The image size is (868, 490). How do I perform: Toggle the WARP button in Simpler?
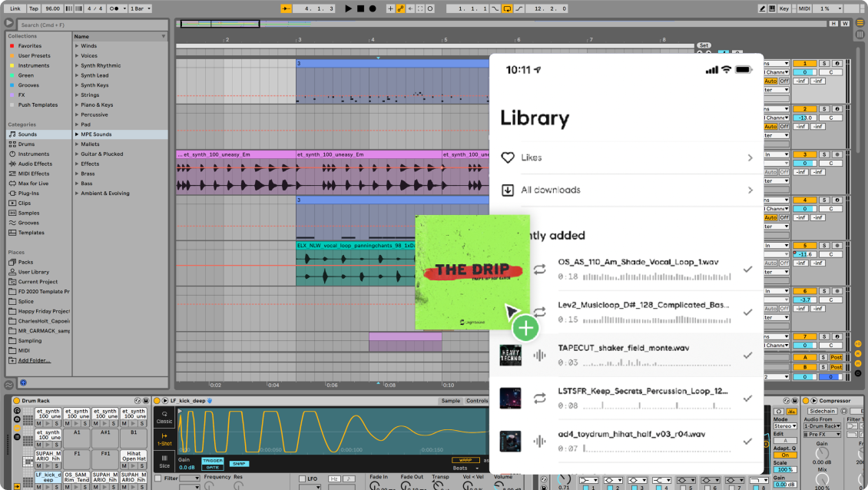pos(465,460)
